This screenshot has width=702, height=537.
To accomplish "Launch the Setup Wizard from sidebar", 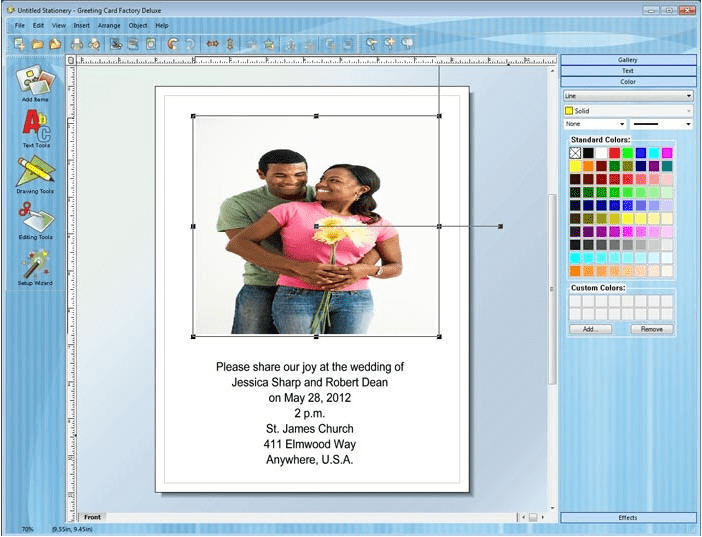I will pyautogui.click(x=35, y=268).
